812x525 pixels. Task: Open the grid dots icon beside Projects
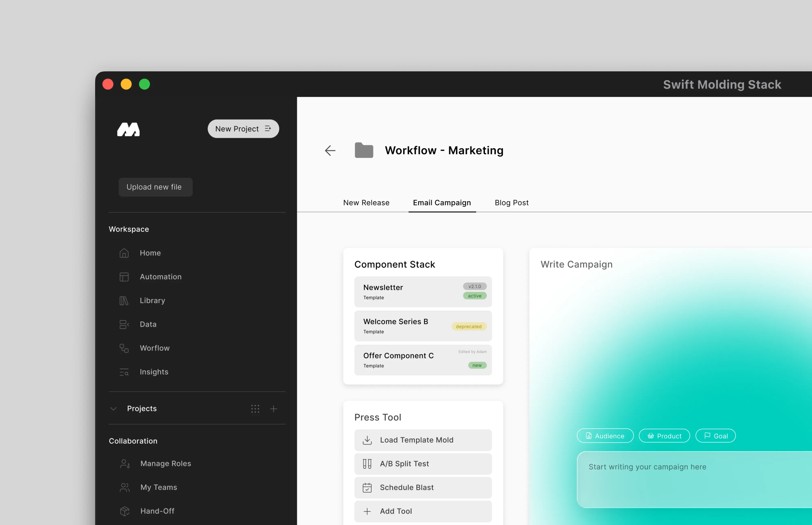(255, 408)
